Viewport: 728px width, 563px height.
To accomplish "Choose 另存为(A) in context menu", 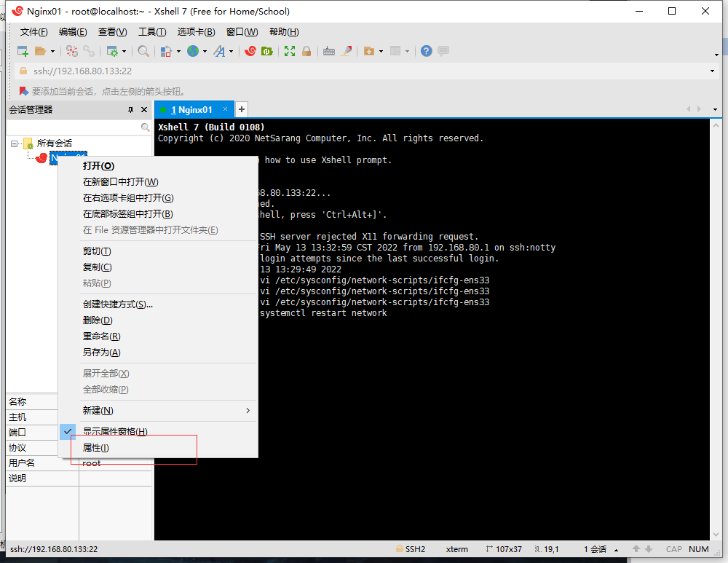I will click(158, 353).
